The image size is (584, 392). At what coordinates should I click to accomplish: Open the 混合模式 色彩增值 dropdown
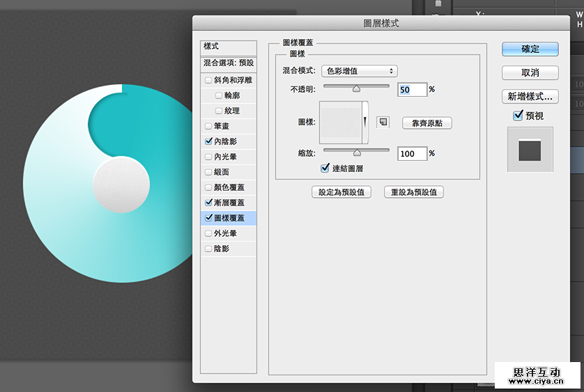[360, 71]
